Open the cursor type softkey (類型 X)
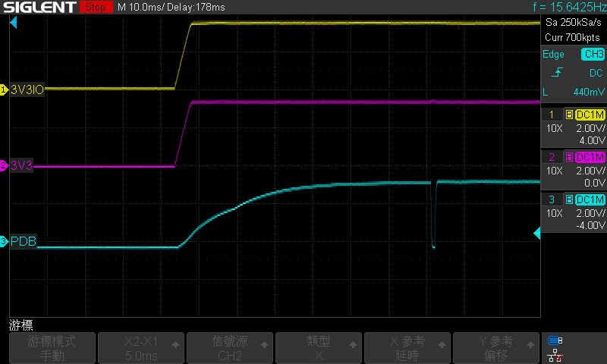Image resolution: width=607 pixels, height=364 pixels. pyautogui.click(x=319, y=348)
